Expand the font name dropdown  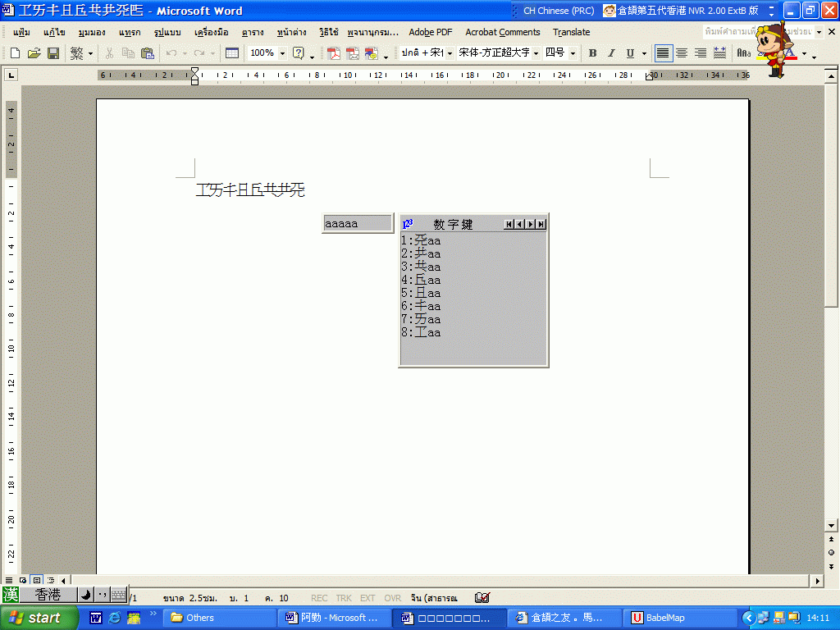pos(536,53)
